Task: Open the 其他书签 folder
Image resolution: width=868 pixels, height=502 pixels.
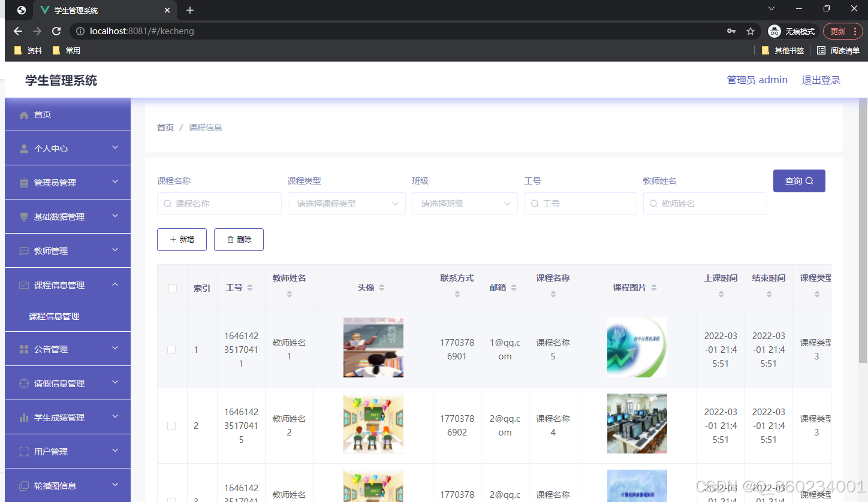Action: coord(782,51)
